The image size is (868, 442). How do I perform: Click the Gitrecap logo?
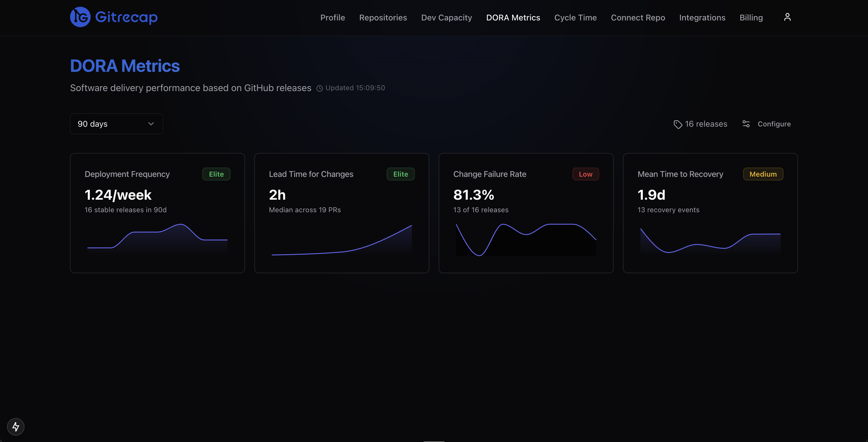point(113,17)
